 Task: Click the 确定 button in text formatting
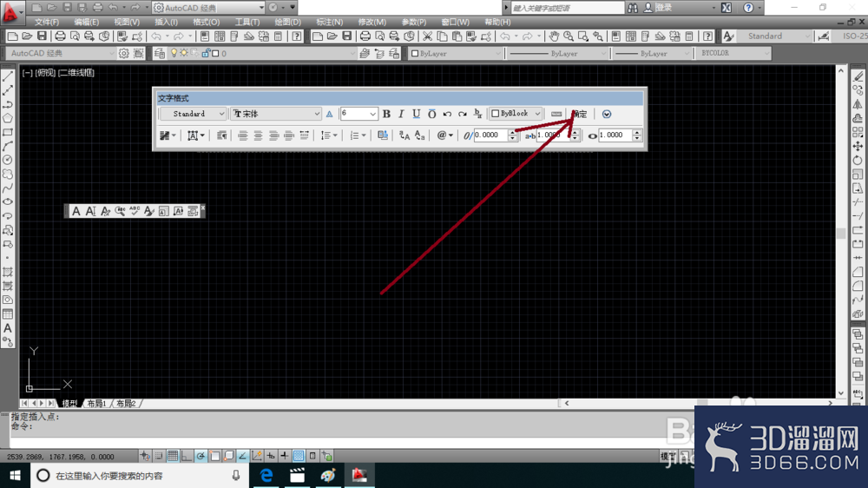[579, 114]
